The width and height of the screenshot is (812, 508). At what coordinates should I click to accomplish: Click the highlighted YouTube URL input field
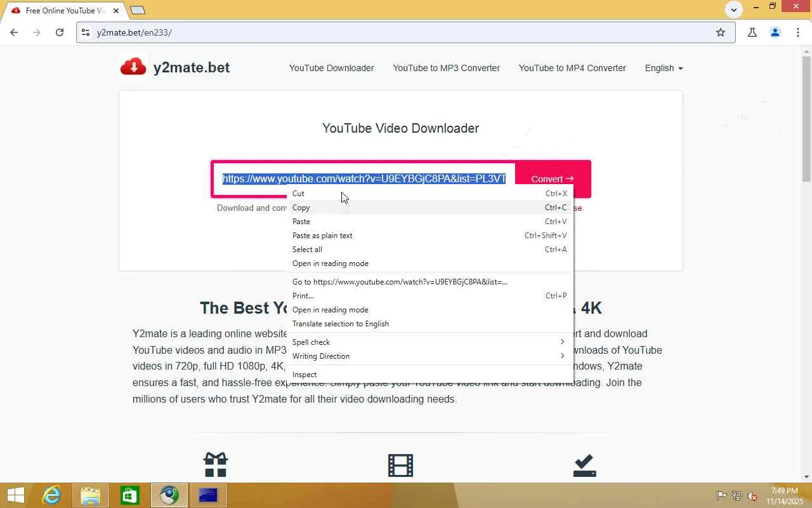tap(364, 178)
